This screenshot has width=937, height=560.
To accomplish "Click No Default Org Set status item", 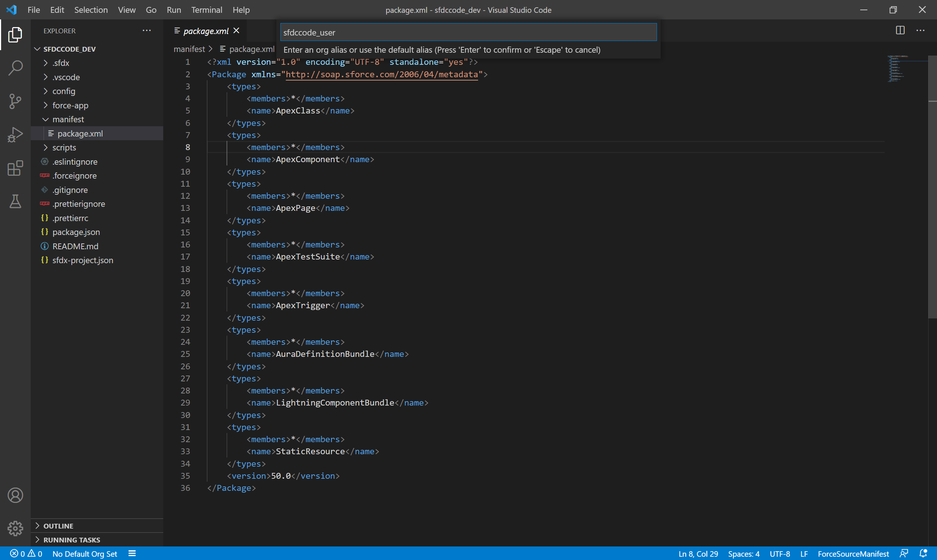I will pos(85,553).
